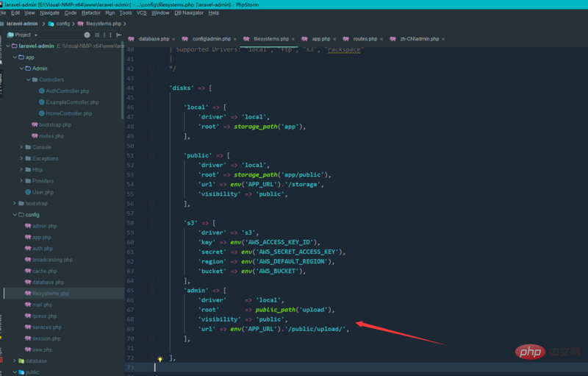Select ExampleController.php in project tree

coord(72,102)
